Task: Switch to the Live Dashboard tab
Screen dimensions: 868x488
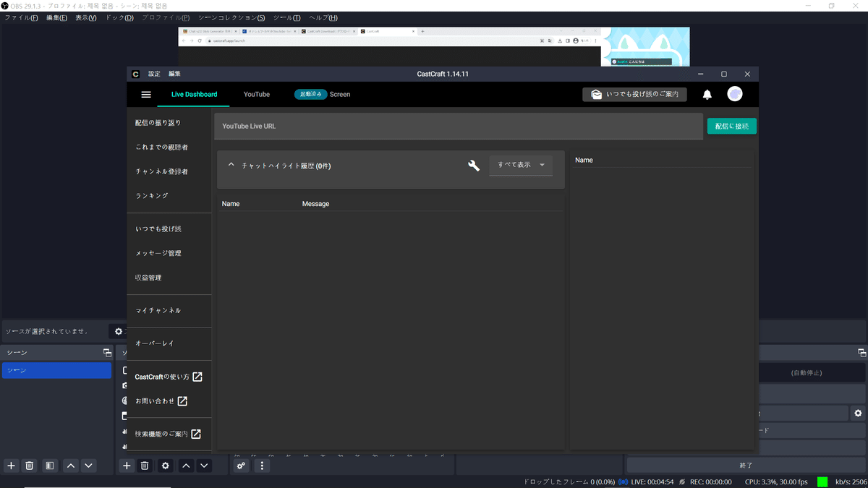Action: 194,94
